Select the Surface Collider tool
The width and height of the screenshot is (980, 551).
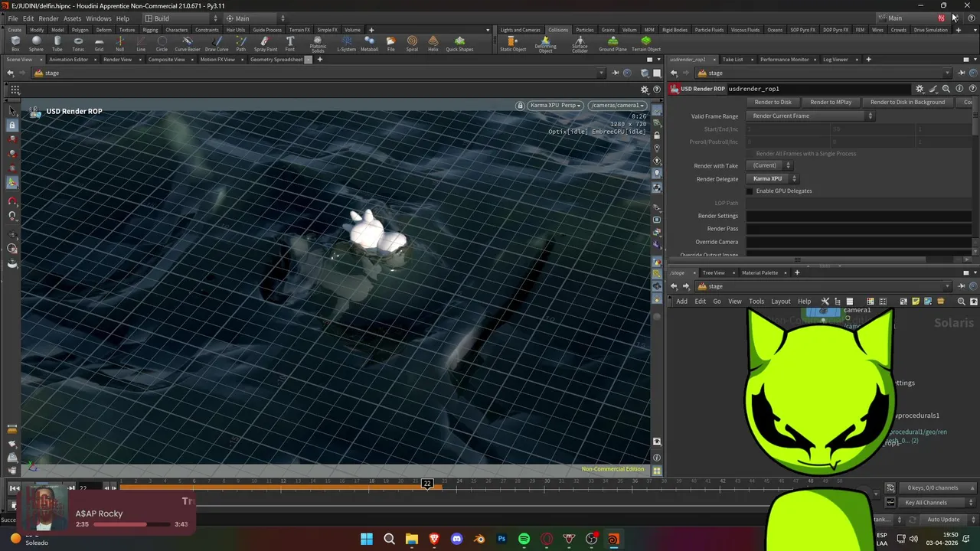[x=580, y=45]
